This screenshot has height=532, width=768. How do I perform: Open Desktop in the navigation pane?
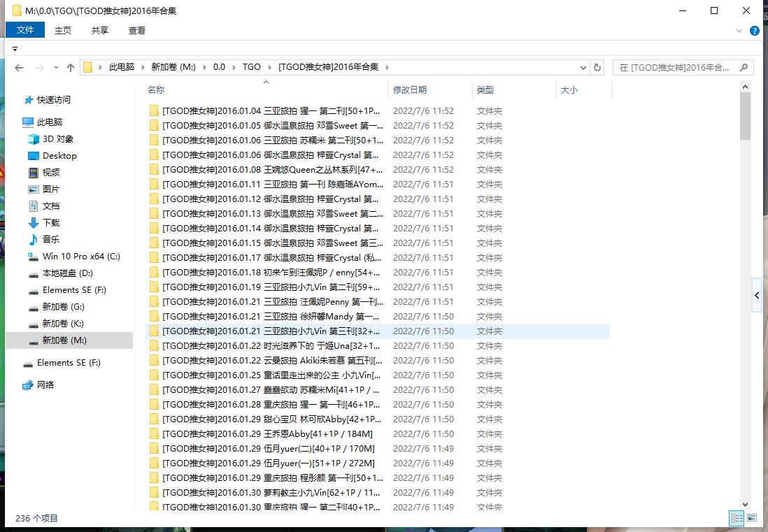(x=59, y=156)
